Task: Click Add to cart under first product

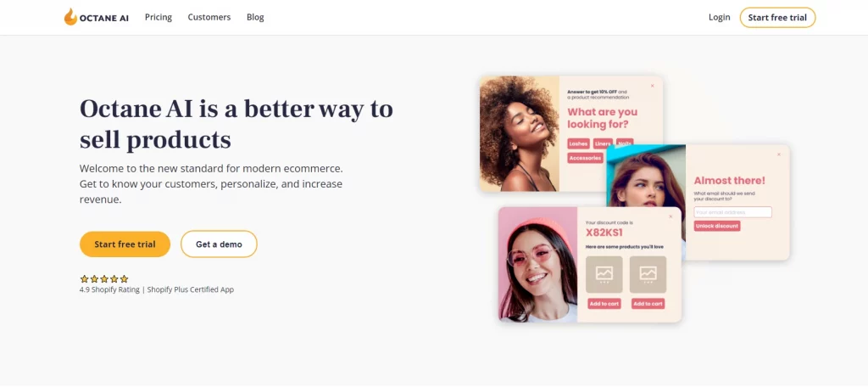Action: coord(604,304)
